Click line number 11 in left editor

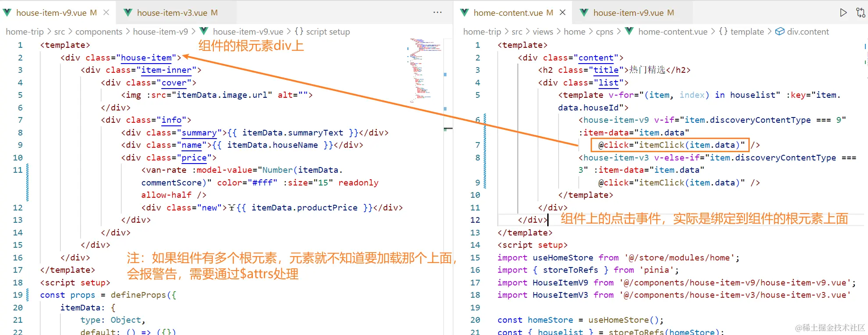click(18, 170)
